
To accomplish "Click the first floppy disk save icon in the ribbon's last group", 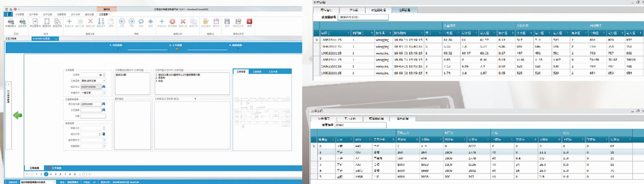I will coord(227,22).
